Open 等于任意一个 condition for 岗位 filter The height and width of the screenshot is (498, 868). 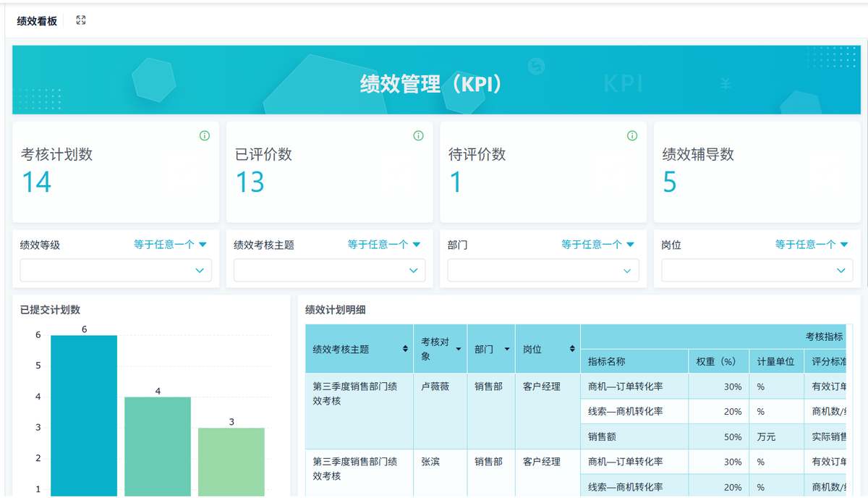coord(812,245)
